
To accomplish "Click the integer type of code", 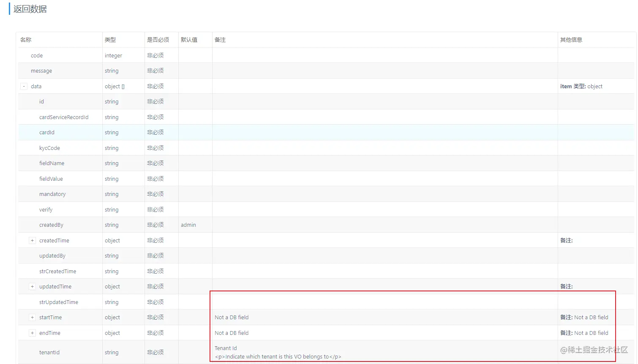I will click(x=113, y=55).
